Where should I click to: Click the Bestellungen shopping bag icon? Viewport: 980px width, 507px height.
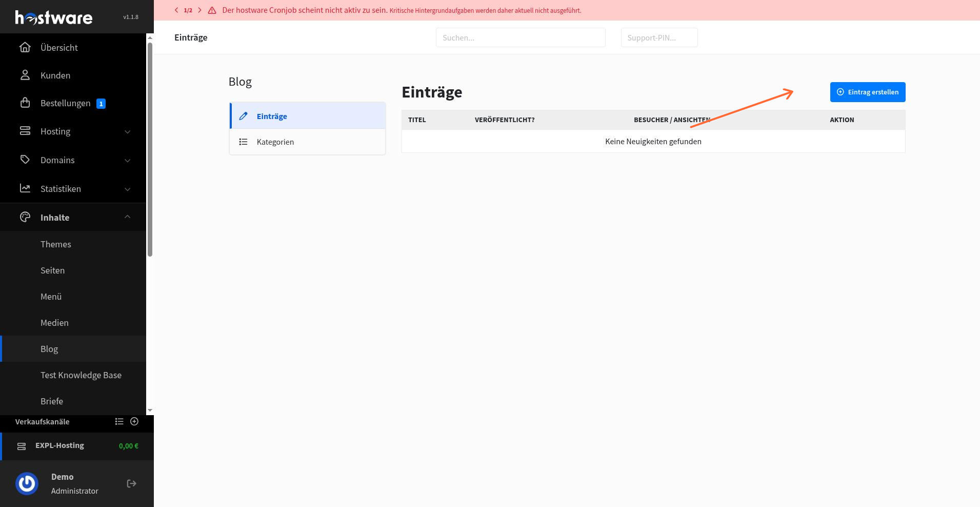(25, 103)
